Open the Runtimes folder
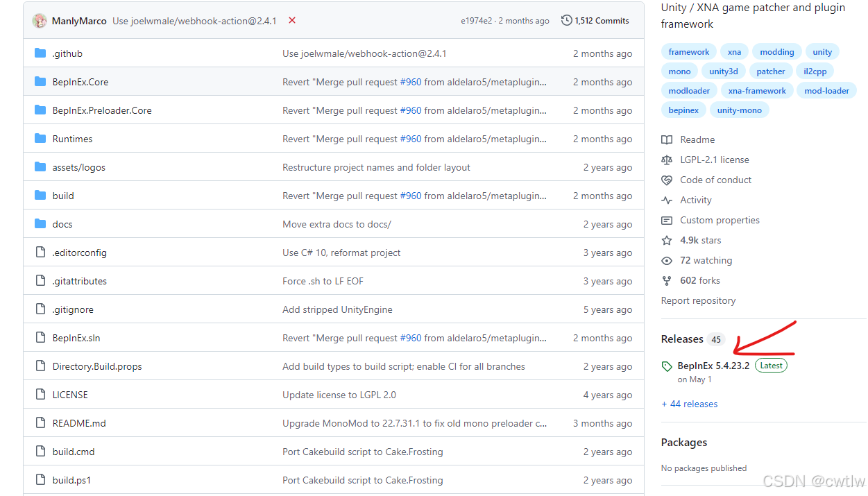 [x=72, y=139]
